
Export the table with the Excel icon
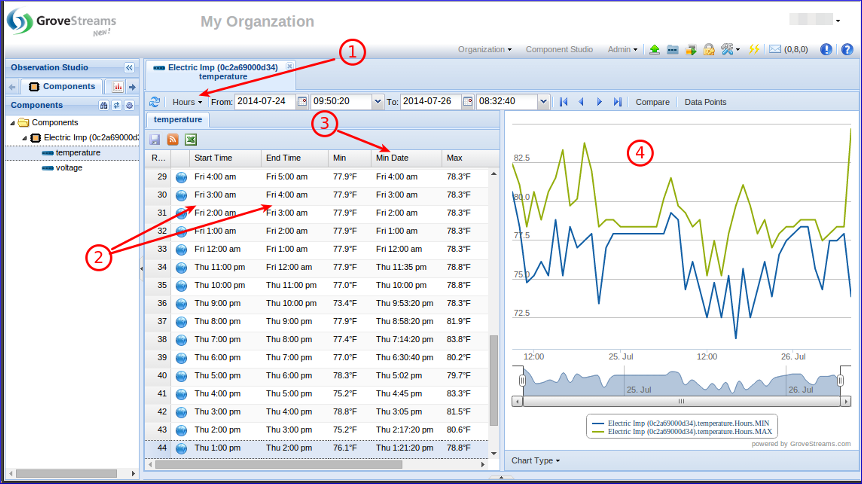tap(190, 140)
